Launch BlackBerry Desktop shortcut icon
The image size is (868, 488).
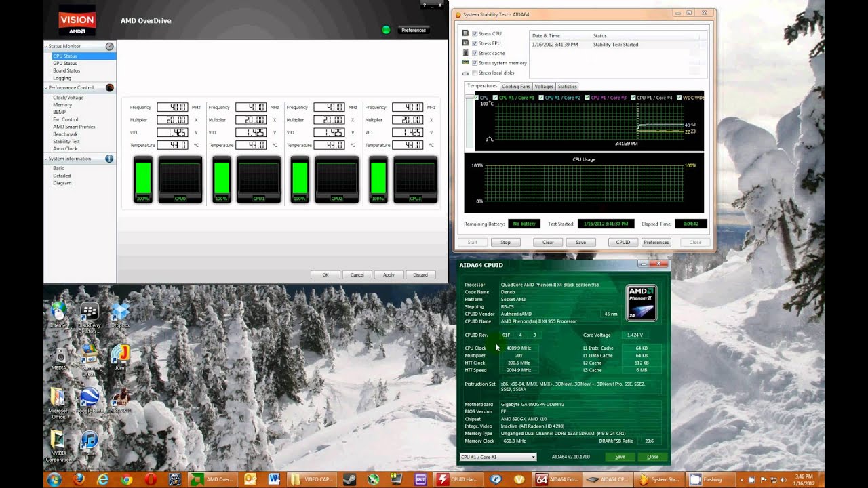(90, 318)
